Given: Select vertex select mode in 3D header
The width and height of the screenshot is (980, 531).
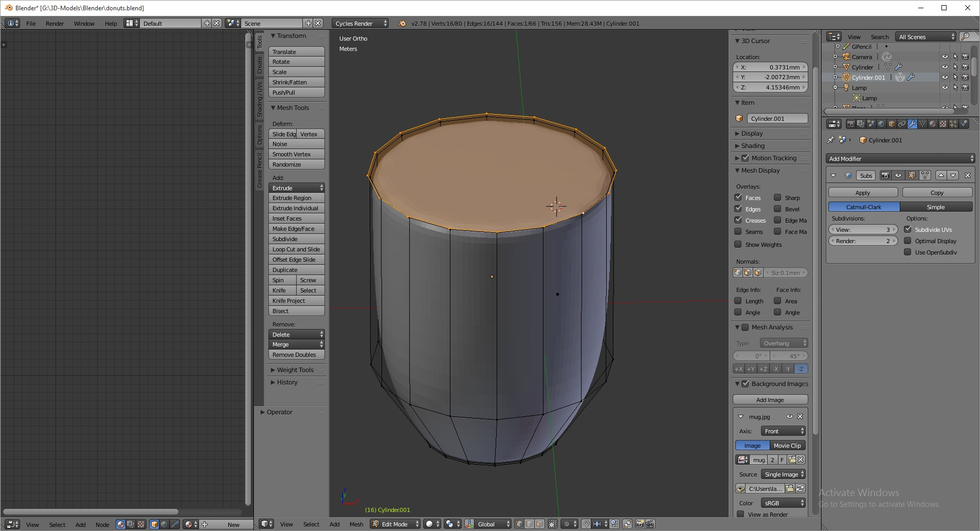Looking at the screenshot, I should coord(519,524).
